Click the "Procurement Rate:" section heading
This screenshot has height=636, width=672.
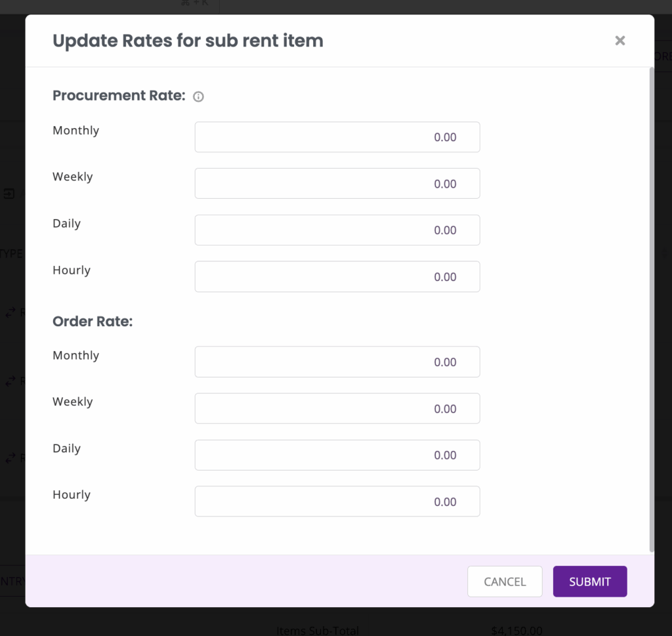coord(119,96)
